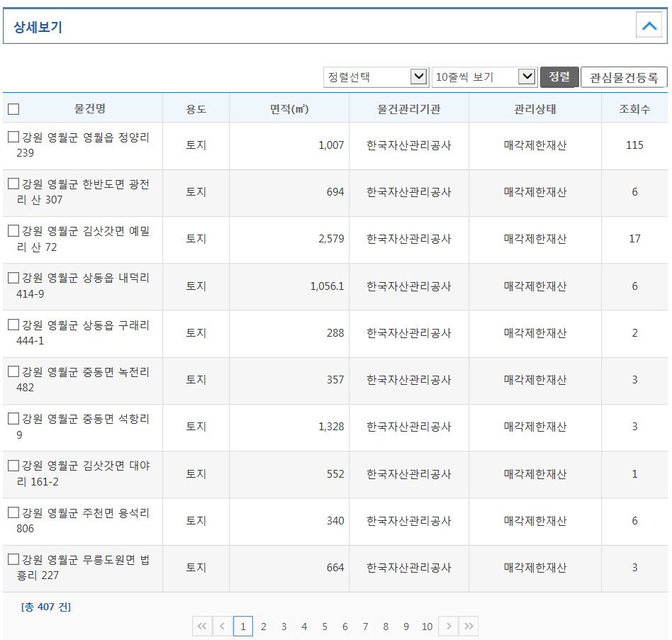Open the 강원 영월군 영월읍 정양리 239 listing

click(x=83, y=145)
